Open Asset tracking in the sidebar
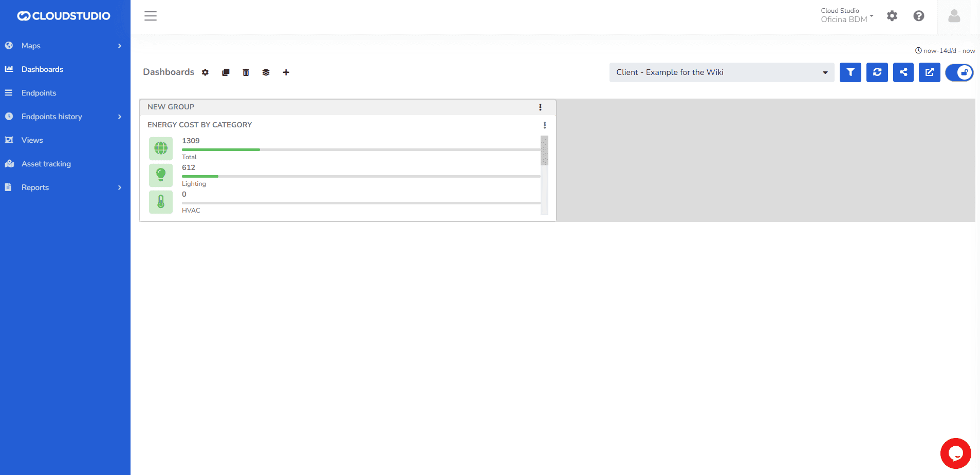 point(46,164)
